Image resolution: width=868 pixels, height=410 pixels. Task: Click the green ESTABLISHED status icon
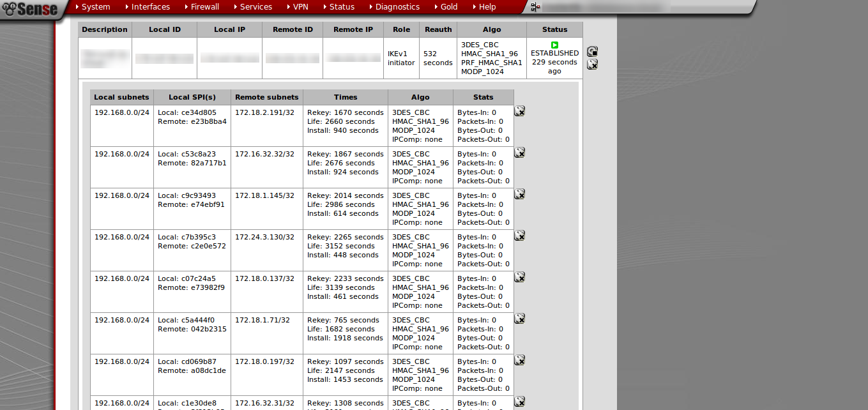pyautogui.click(x=554, y=45)
